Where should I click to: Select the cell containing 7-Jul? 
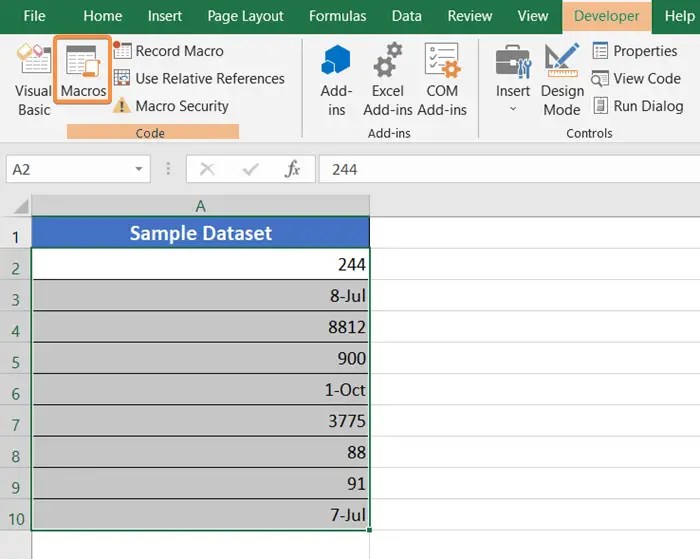tap(200, 515)
